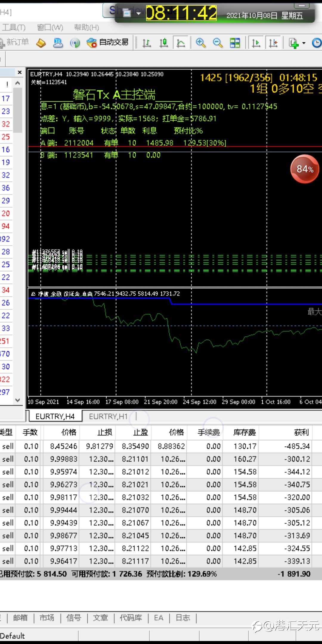Open the 市场 terminal tab

click(x=47, y=618)
